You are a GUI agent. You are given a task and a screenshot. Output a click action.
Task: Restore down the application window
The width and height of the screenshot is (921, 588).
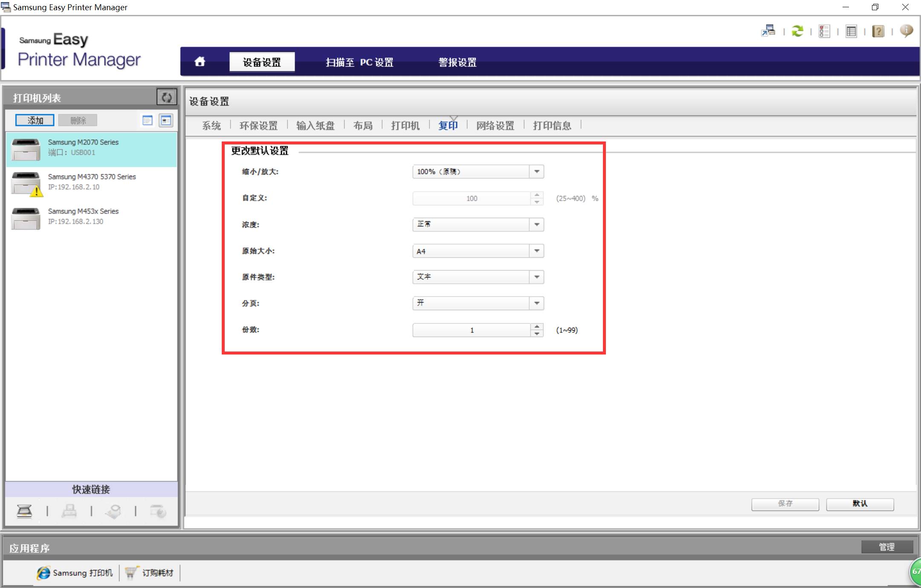[875, 7]
